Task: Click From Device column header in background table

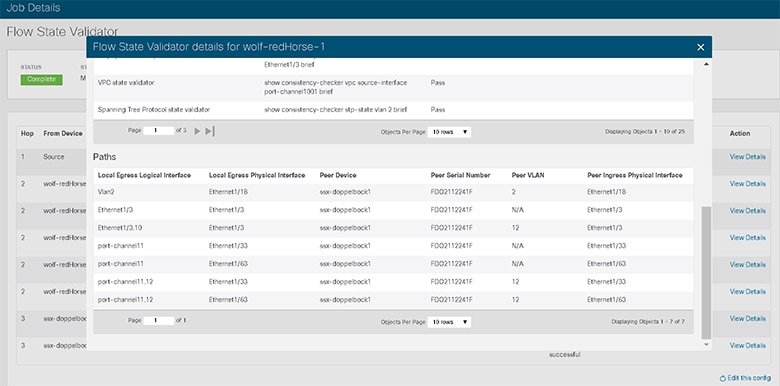Action: coord(63,133)
